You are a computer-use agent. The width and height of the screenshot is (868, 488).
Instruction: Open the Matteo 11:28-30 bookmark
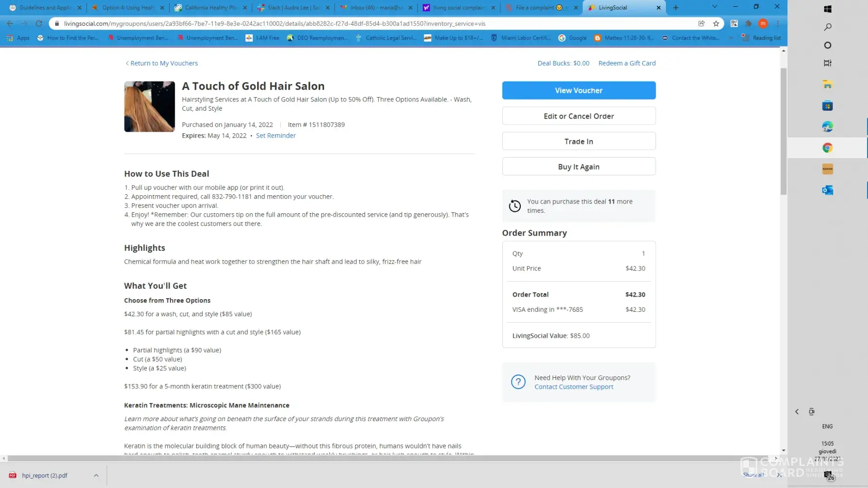[x=624, y=38]
